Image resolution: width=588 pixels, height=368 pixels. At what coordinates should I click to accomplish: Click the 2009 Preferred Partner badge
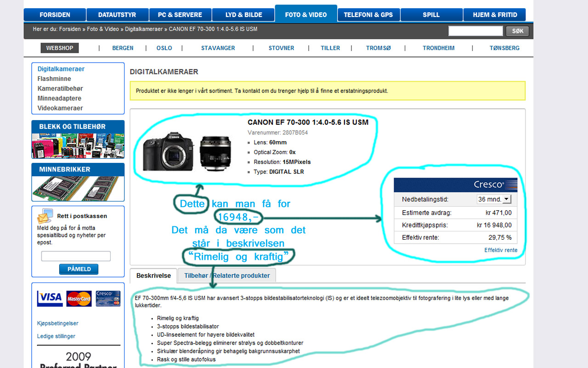click(x=78, y=360)
